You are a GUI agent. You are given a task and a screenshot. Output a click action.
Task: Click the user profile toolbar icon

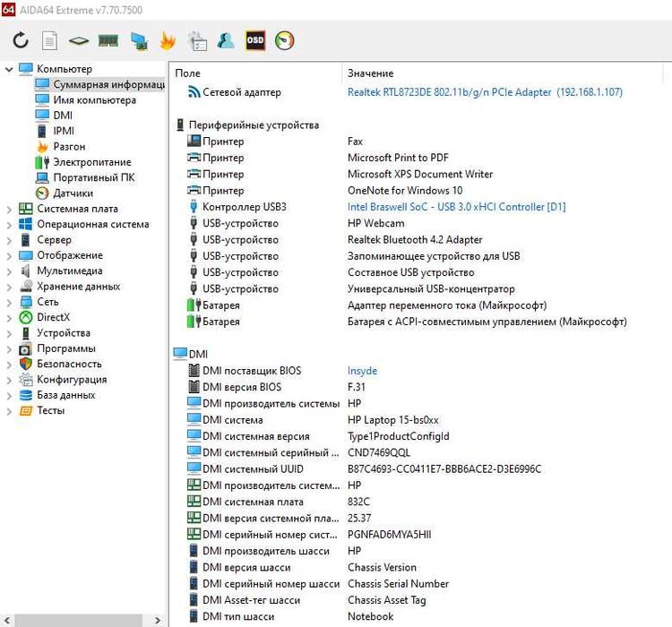[x=226, y=40]
